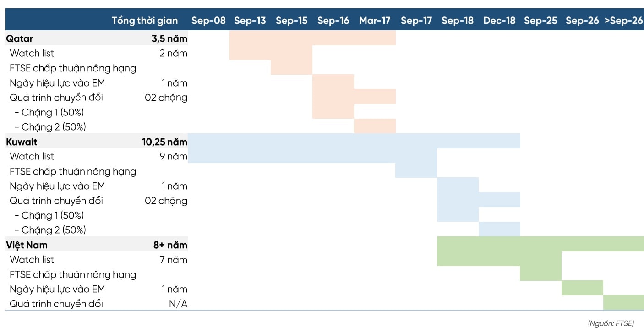This screenshot has height=328, width=644.
Task: Click the "Tổng thời gian" column header
Action: (x=144, y=21)
